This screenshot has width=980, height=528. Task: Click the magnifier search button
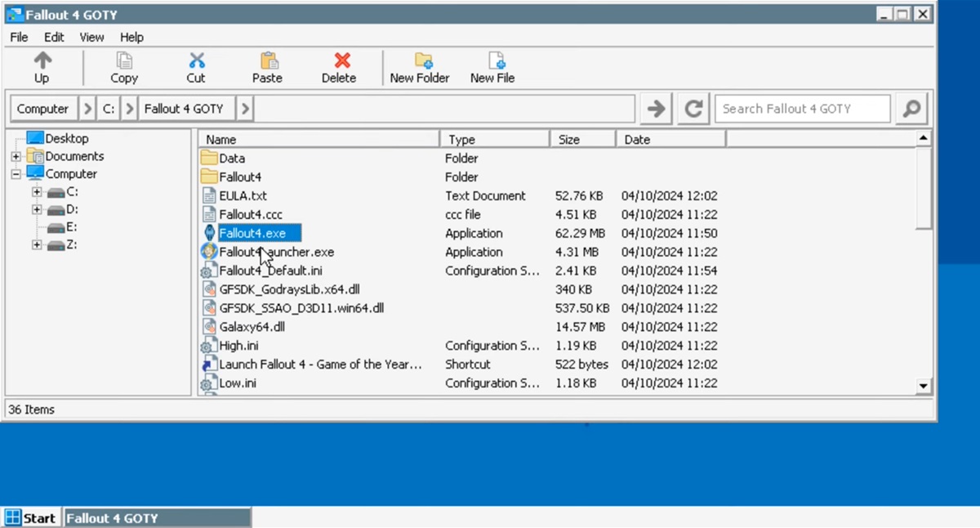coord(911,108)
